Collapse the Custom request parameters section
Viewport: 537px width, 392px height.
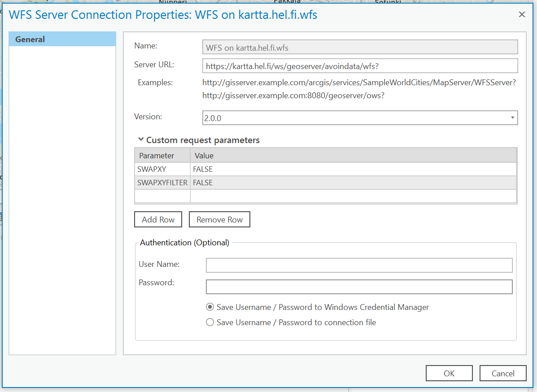pyautogui.click(x=141, y=140)
